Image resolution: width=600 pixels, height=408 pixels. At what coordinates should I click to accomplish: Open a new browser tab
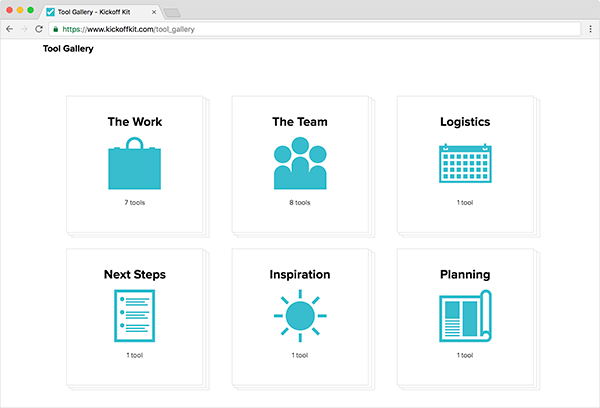(x=172, y=13)
